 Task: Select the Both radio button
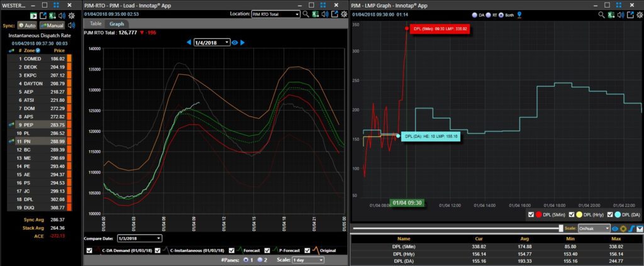click(501, 15)
